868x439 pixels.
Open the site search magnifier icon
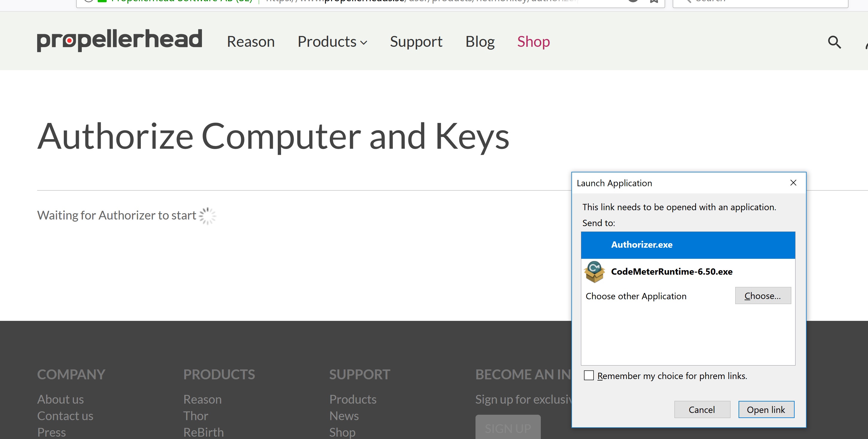point(834,42)
